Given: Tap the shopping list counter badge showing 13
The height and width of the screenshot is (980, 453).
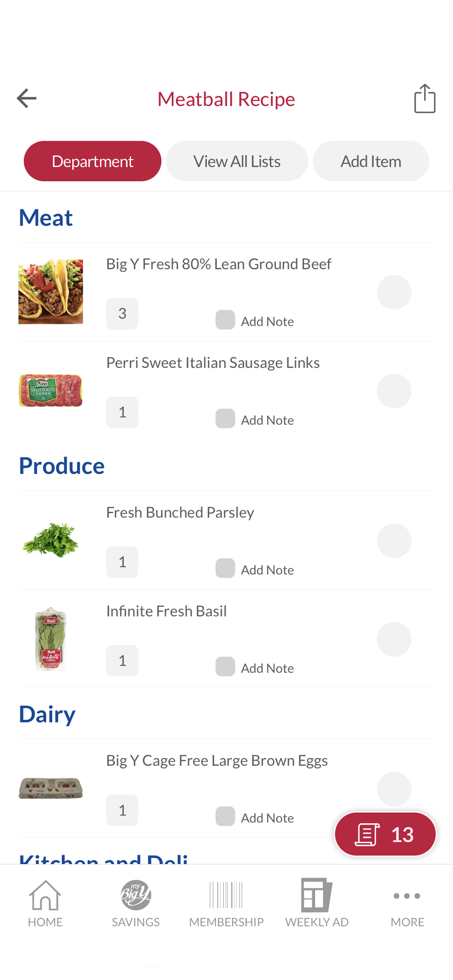Looking at the screenshot, I should [385, 833].
